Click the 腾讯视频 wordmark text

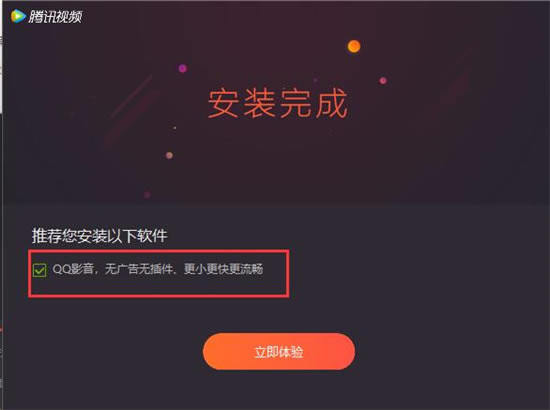coord(55,16)
